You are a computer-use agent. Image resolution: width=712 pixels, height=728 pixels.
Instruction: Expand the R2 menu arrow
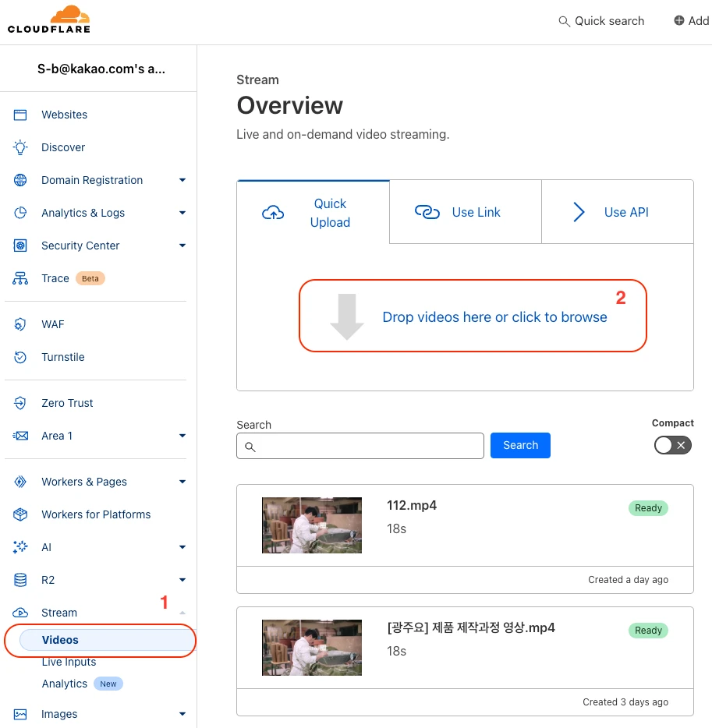[182, 580]
